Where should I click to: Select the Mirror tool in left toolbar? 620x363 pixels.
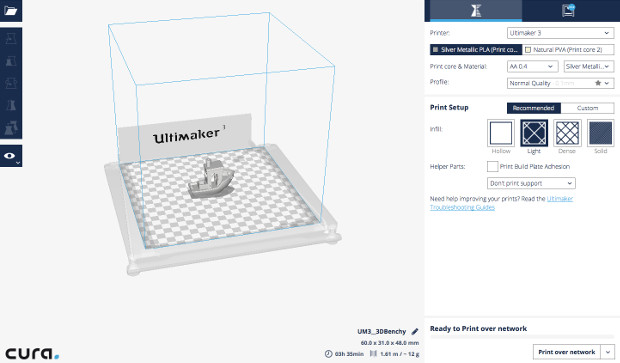11,105
